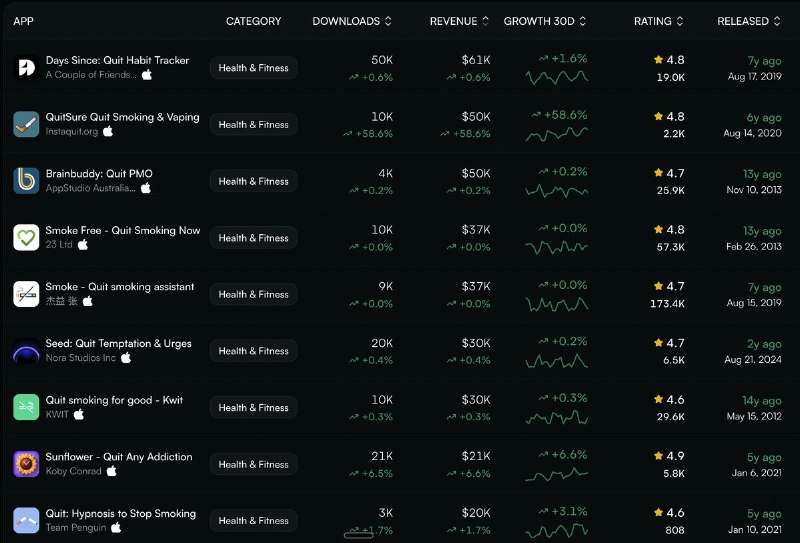Open Smoke - Quit smoking assistant title
The height and width of the screenshot is (543, 800).
coord(120,287)
